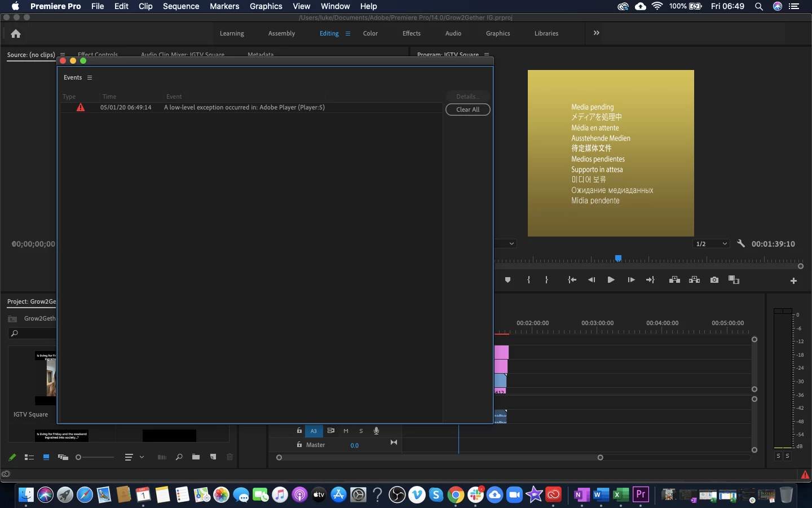Image resolution: width=812 pixels, height=508 pixels.
Task: Open the Sequence menu
Action: pyautogui.click(x=181, y=6)
